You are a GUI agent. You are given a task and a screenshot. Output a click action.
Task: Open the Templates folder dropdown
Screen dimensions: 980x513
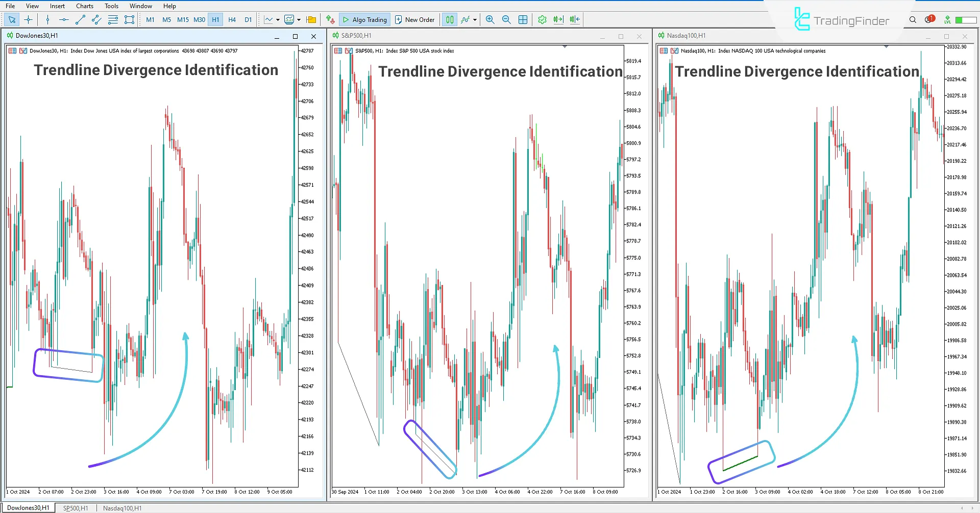pos(311,19)
